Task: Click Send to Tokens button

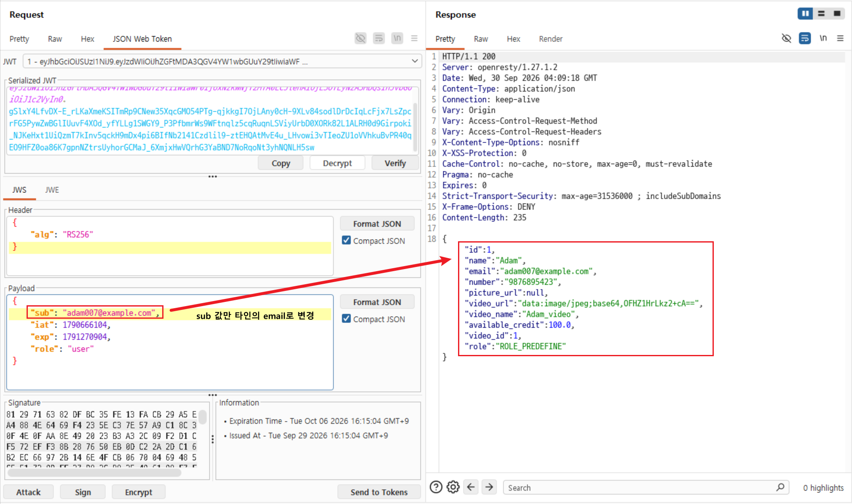Action: (x=379, y=492)
